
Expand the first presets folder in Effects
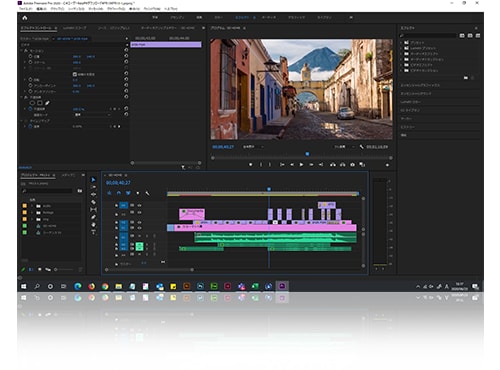click(401, 43)
